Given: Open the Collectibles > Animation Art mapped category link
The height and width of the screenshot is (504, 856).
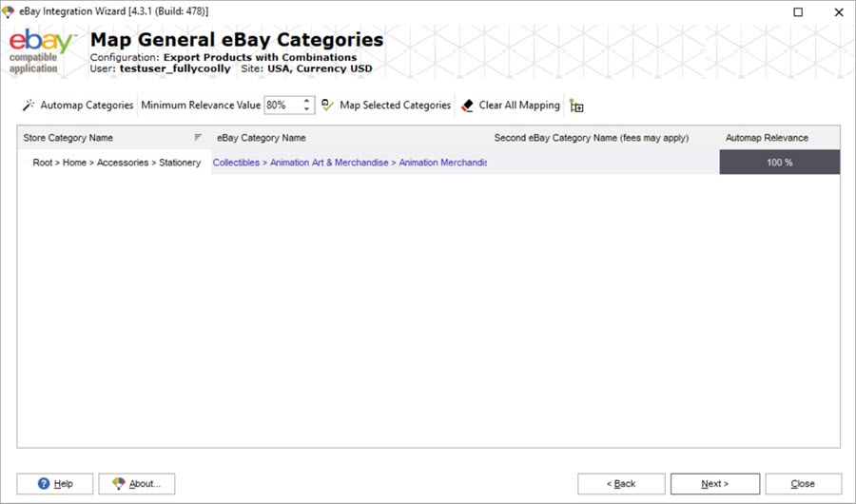Looking at the screenshot, I should click(x=349, y=163).
